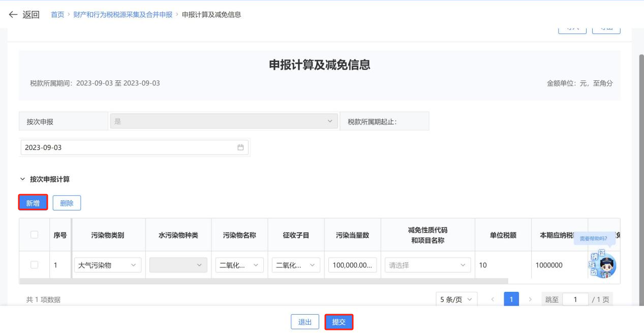Open the 污染物类别 dropdown showing 大气污染物

[x=107, y=265]
